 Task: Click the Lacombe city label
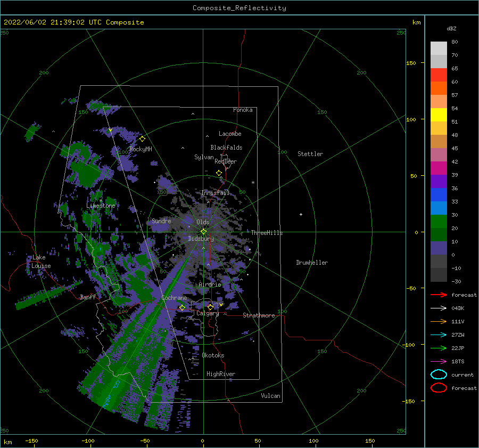tap(230, 134)
